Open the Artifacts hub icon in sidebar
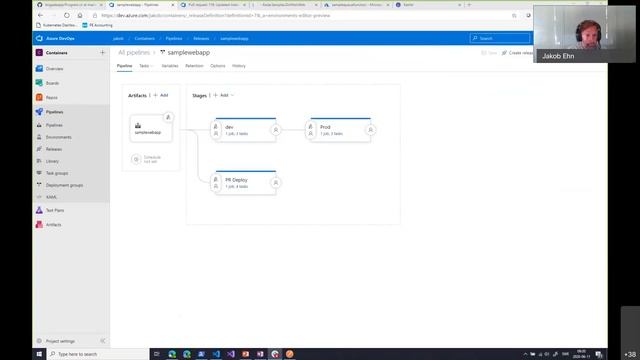 pyautogui.click(x=39, y=224)
